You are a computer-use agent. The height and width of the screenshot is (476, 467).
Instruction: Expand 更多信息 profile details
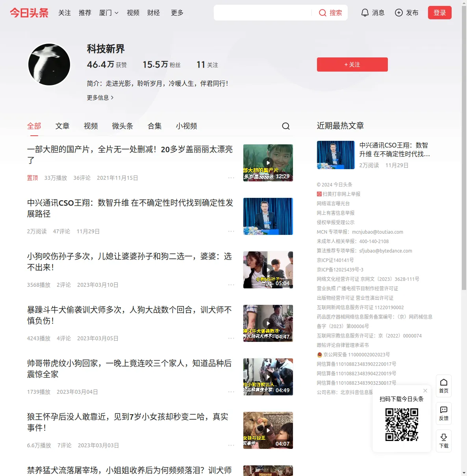pos(100,98)
